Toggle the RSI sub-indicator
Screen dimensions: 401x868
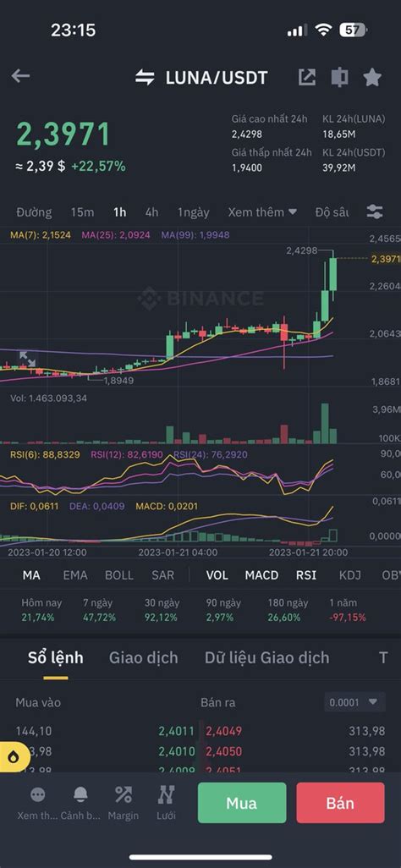coord(306,575)
